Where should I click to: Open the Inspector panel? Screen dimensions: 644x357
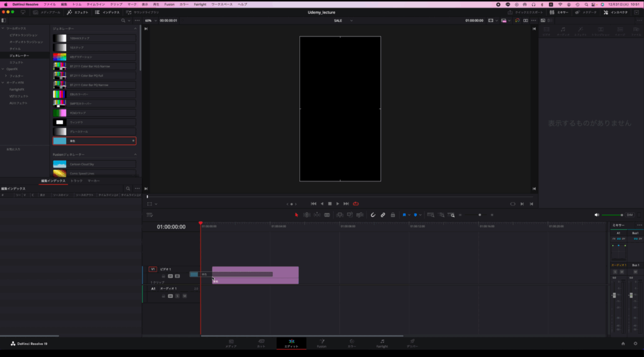pyautogui.click(x=616, y=12)
